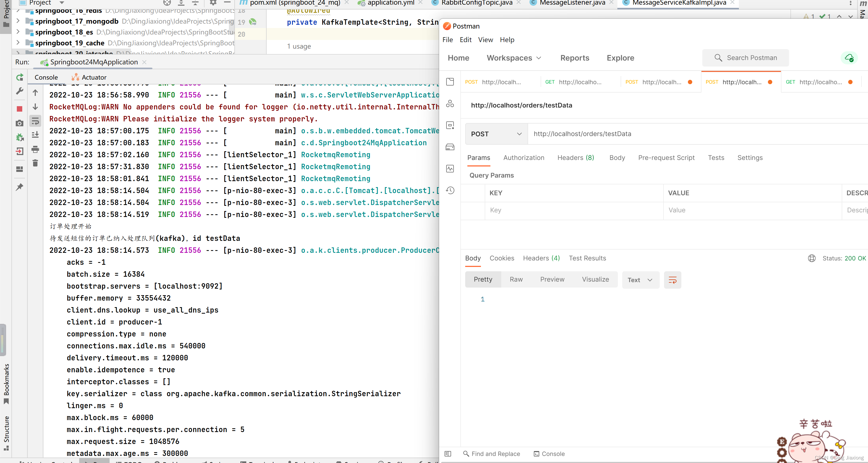Click the thread dump camera icon
868x463 pixels.
20,124
